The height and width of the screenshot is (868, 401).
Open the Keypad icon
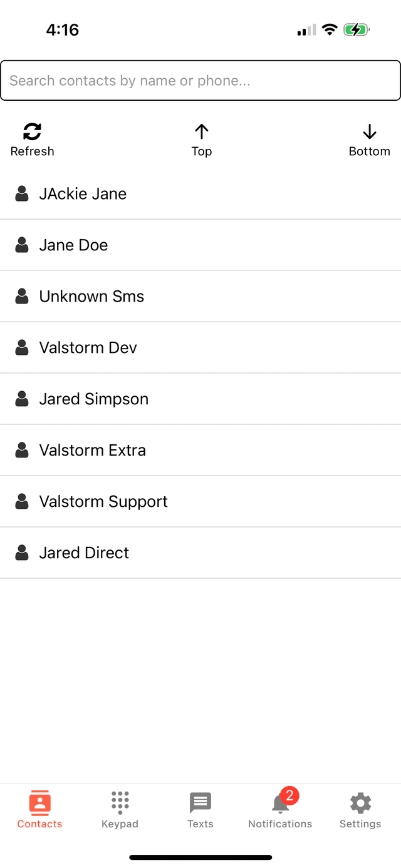pyautogui.click(x=120, y=802)
